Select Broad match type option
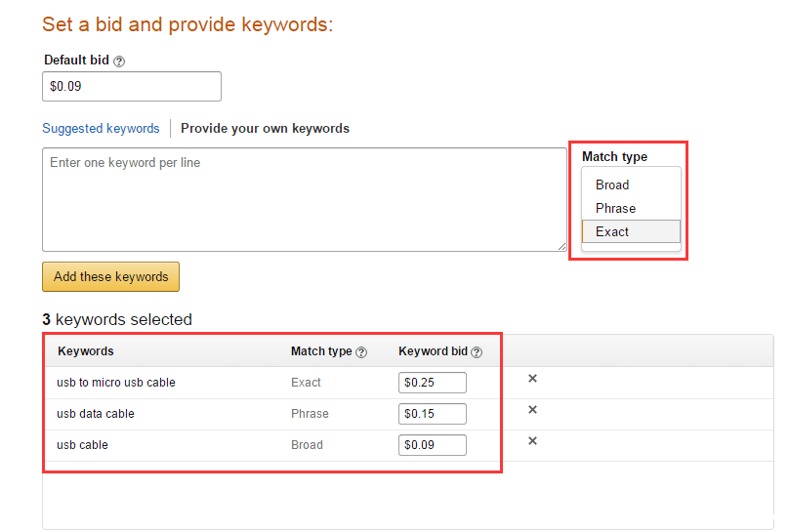790x532 pixels. [x=612, y=184]
